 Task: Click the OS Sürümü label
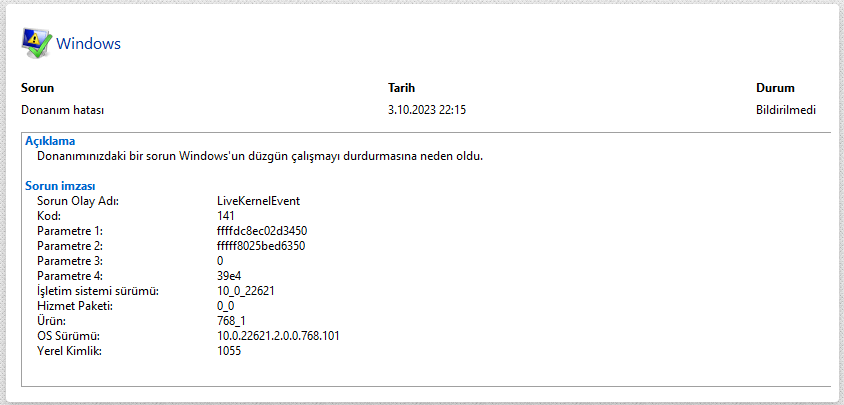point(69,336)
